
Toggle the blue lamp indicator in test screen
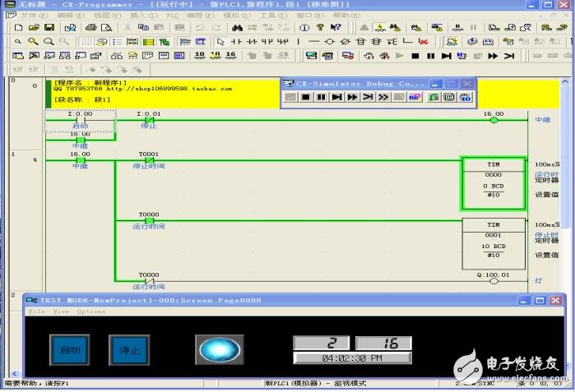point(220,349)
